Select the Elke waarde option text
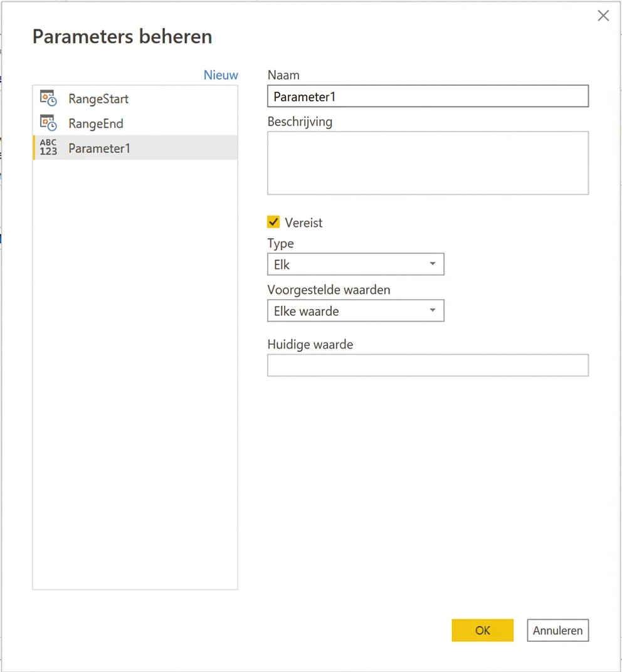Image resolution: width=622 pixels, height=672 pixels. pyautogui.click(x=305, y=310)
